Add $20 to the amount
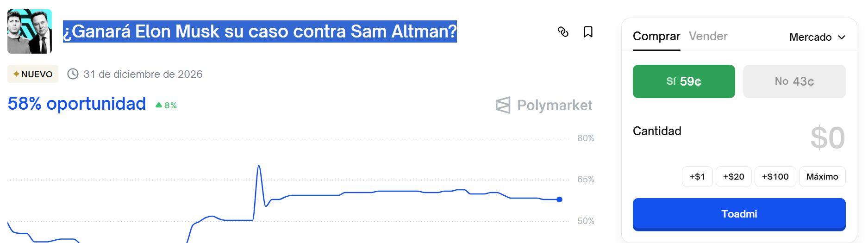Image resolution: width=868 pixels, height=243 pixels. click(x=733, y=176)
